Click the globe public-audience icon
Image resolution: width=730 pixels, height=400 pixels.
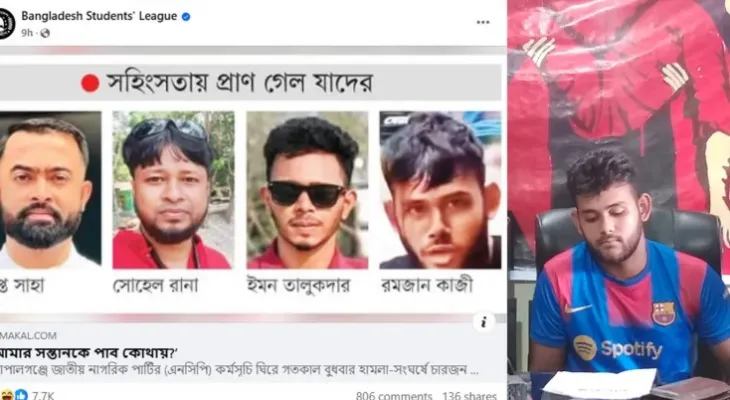pos(45,33)
